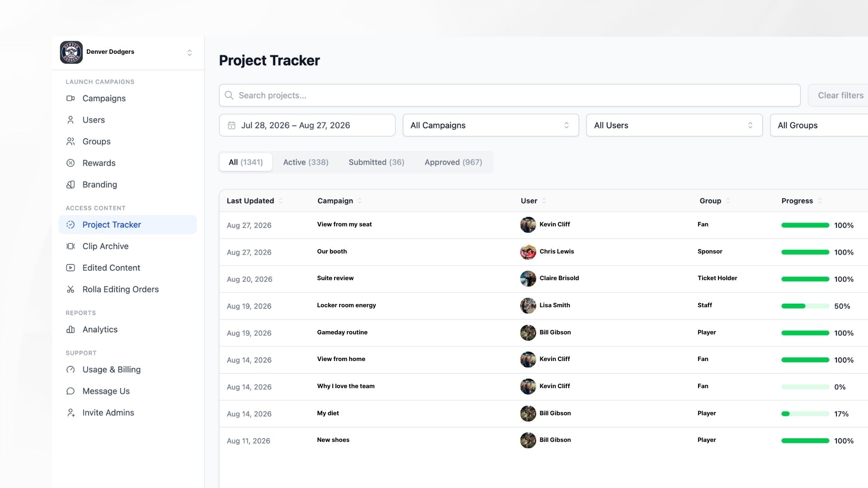Open the Jul 28 – Aug 27 date picker
This screenshot has width=868, height=488.
pos(307,125)
